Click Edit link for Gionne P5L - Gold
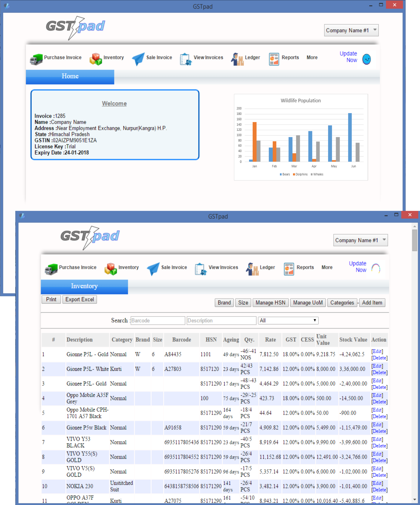This screenshot has height=505, width=420. click(377, 351)
